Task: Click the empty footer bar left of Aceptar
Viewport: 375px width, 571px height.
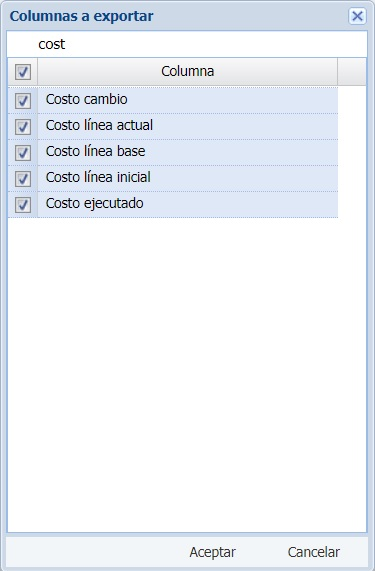Action: tap(95, 552)
